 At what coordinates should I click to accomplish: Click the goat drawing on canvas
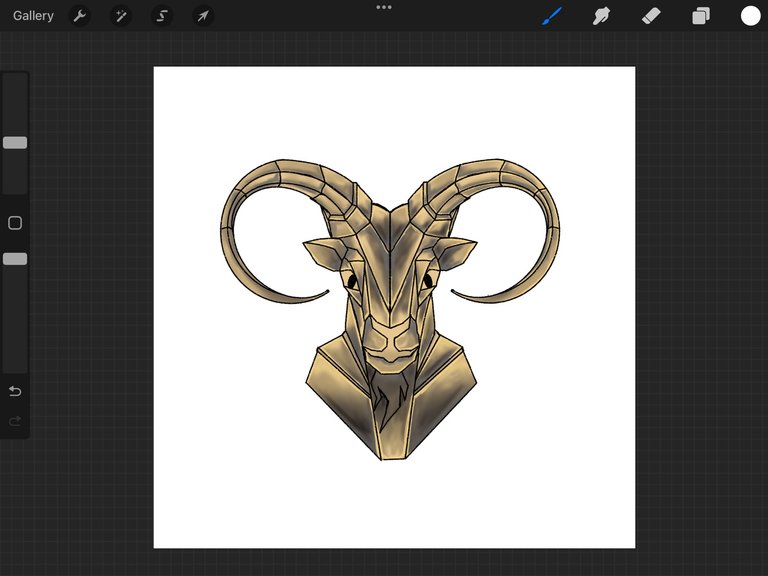click(x=390, y=310)
